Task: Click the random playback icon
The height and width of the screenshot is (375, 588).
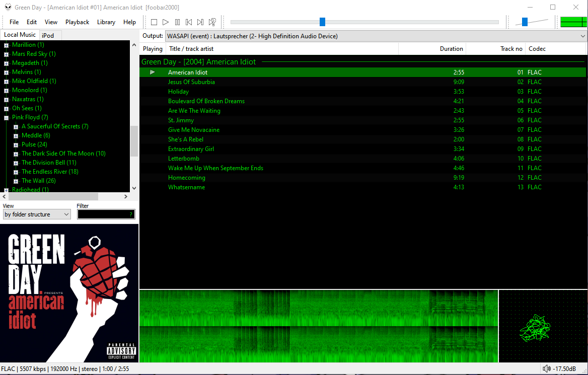Action: (x=212, y=22)
